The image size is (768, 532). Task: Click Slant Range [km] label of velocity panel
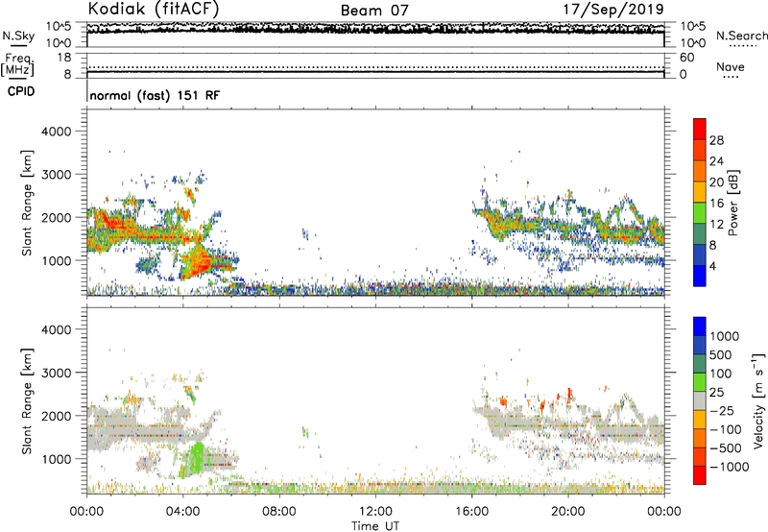point(27,401)
